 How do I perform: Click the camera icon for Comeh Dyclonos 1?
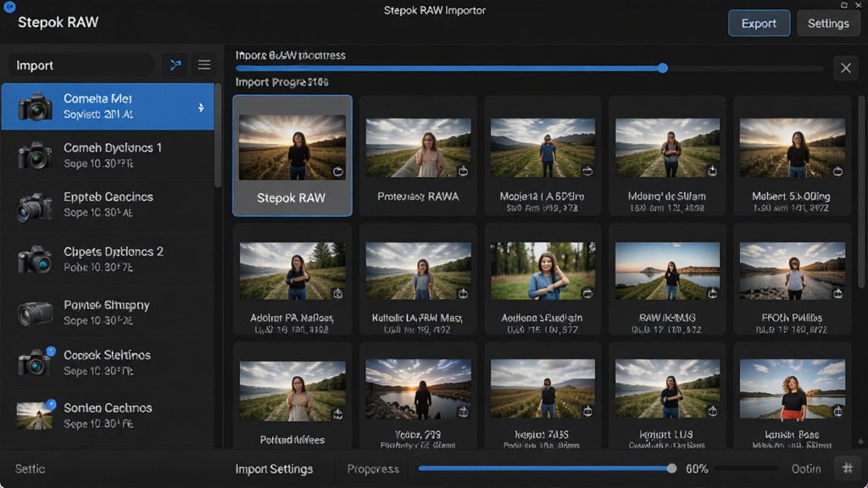click(x=35, y=155)
